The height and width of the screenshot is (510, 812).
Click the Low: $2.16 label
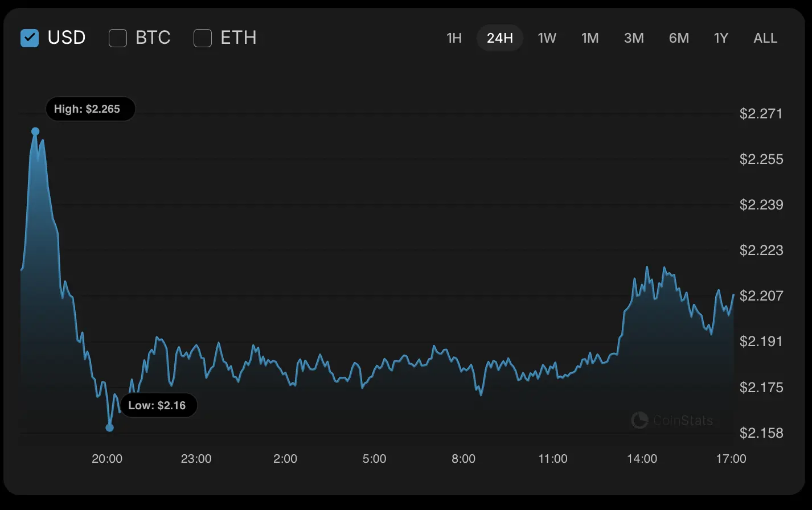[157, 405]
